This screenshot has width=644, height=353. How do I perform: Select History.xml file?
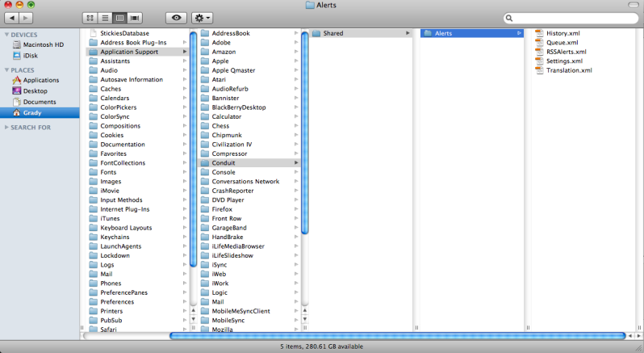coord(562,33)
